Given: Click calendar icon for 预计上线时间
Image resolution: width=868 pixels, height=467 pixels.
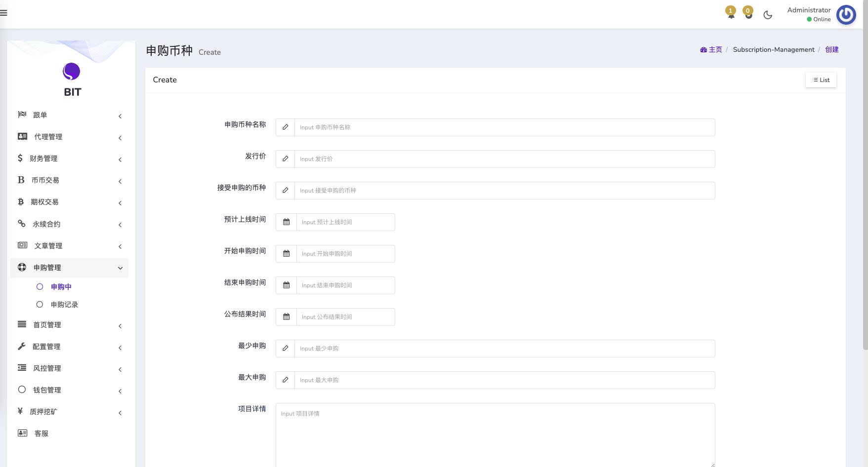Looking at the screenshot, I should click(286, 222).
